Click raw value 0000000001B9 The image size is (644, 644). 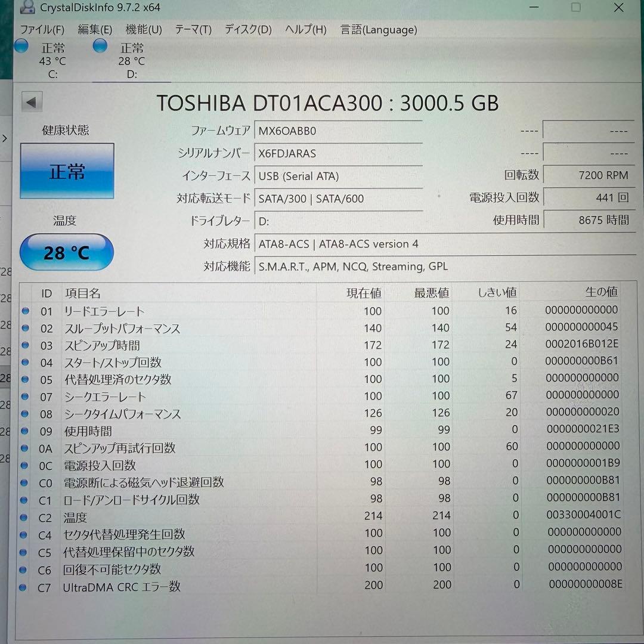583,463
